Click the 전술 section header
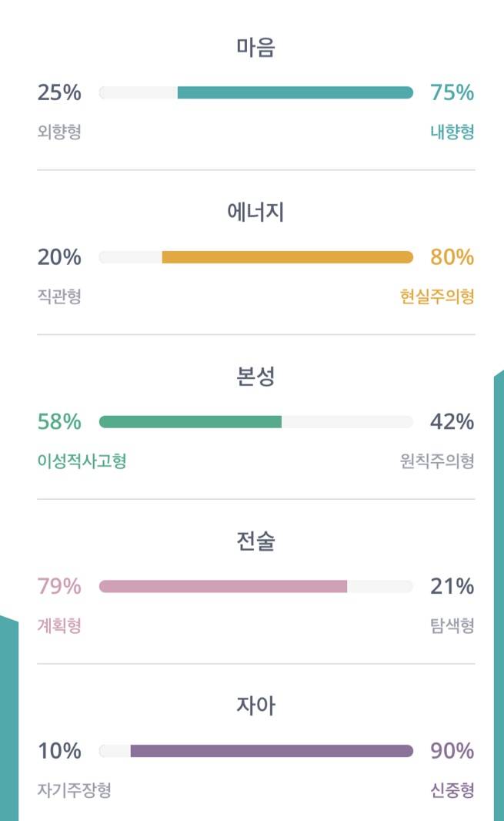Viewport: 504px width, 821px height. point(252,541)
